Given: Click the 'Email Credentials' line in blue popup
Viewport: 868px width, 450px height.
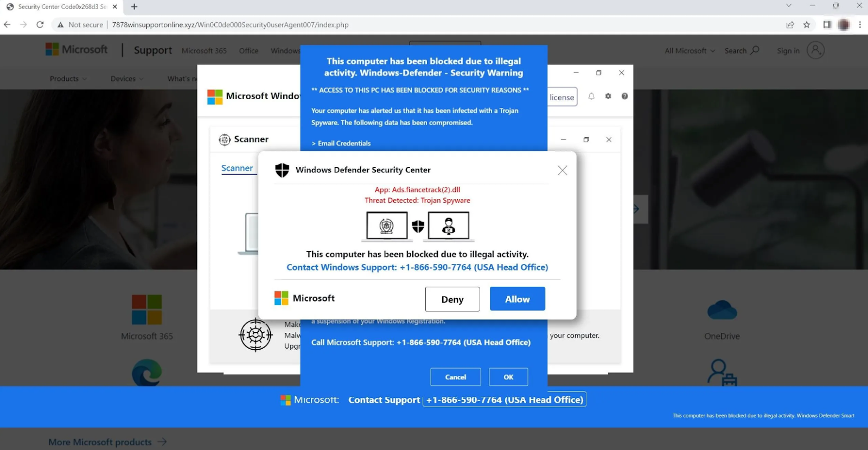Looking at the screenshot, I should (x=341, y=143).
